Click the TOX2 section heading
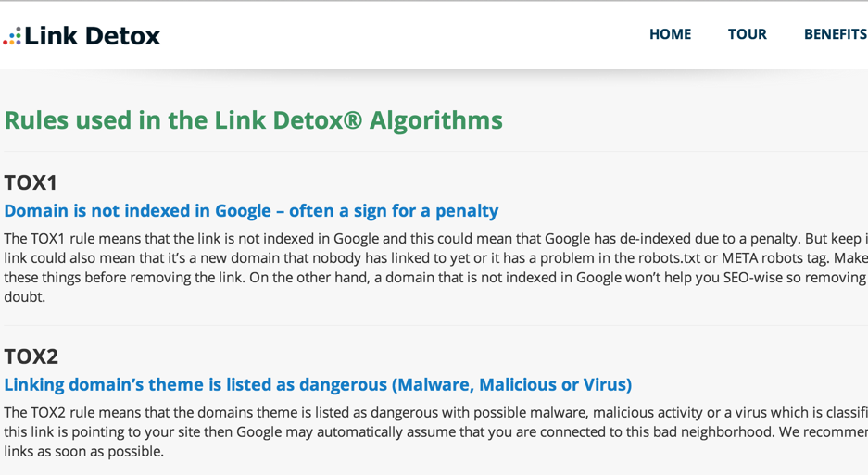Image resolution: width=868 pixels, height=475 pixels. point(31,356)
